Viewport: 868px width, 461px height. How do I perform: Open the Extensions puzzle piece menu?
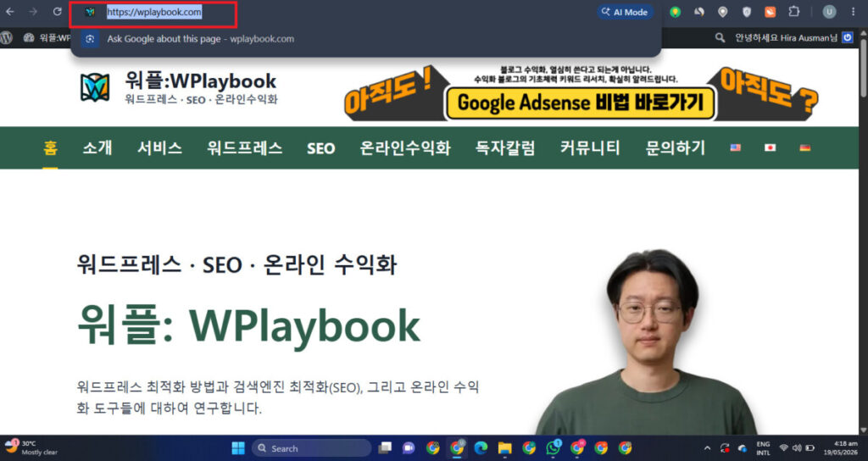point(793,12)
